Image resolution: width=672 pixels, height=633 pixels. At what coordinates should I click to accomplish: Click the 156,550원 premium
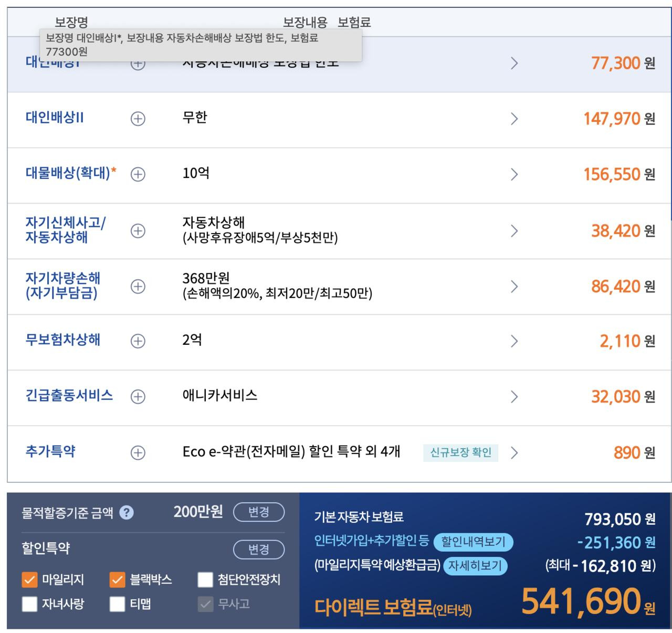[619, 174]
